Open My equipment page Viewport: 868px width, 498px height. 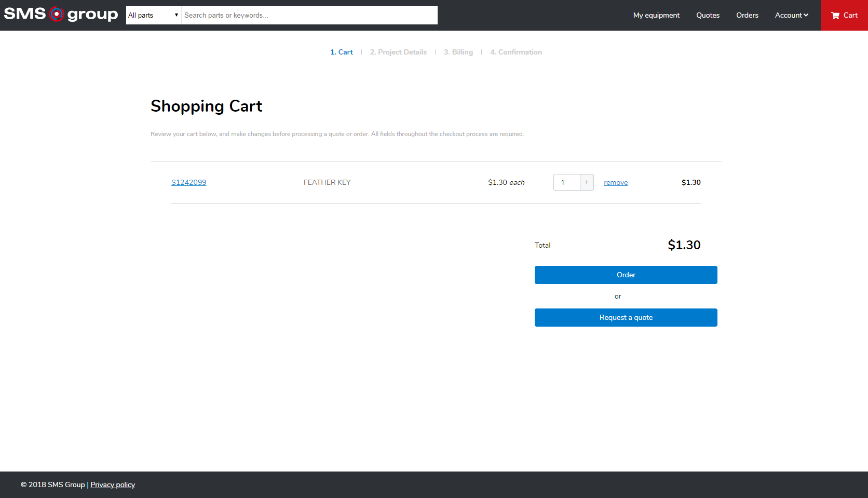(x=656, y=15)
